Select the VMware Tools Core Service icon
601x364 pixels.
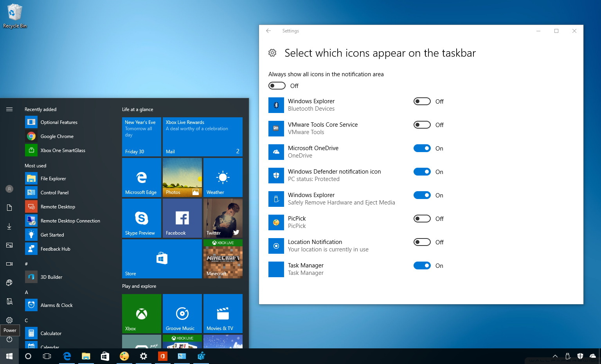pyautogui.click(x=276, y=128)
